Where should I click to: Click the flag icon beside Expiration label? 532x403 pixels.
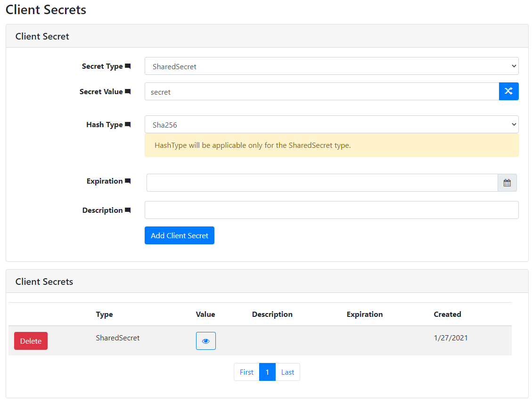(128, 180)
